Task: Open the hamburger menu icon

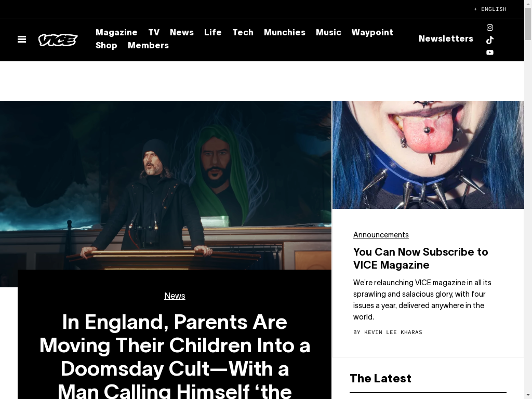Action: click(22, 39)
